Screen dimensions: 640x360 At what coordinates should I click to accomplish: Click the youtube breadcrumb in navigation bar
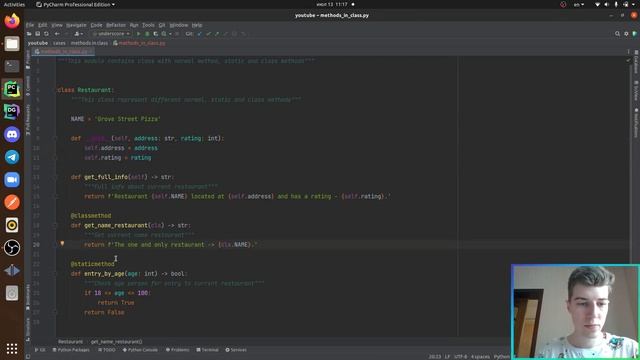38,43
